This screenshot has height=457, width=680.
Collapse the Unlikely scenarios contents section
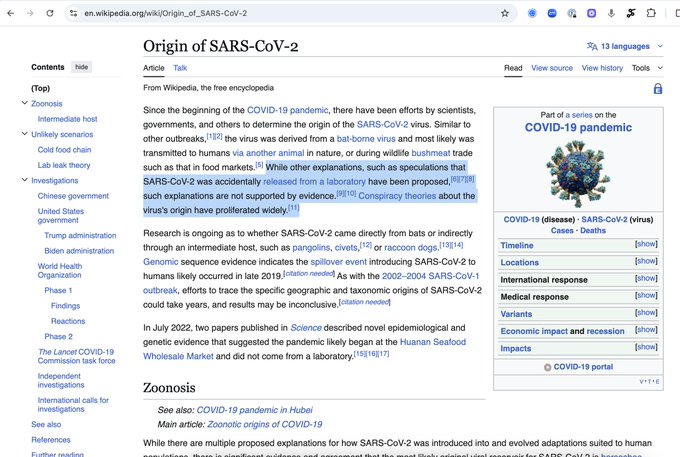coord(24,134)
